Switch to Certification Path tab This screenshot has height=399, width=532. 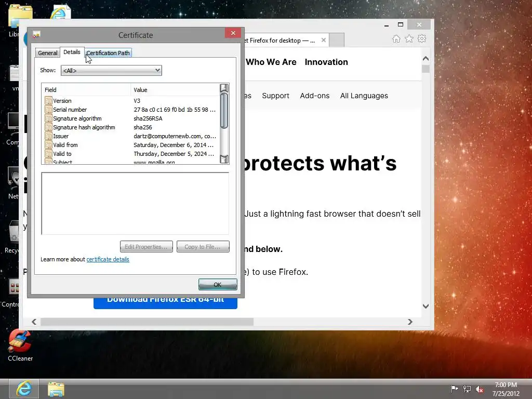click(x=108, y=53)
